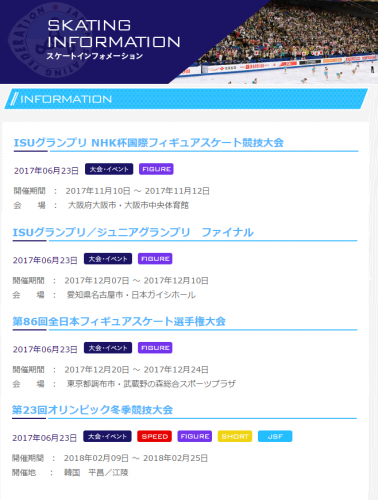Viewport: 378px width, 500px height.
Task: Click venue 大阪府大阪市・大阪市中央体育館
Action: point(128,205)
